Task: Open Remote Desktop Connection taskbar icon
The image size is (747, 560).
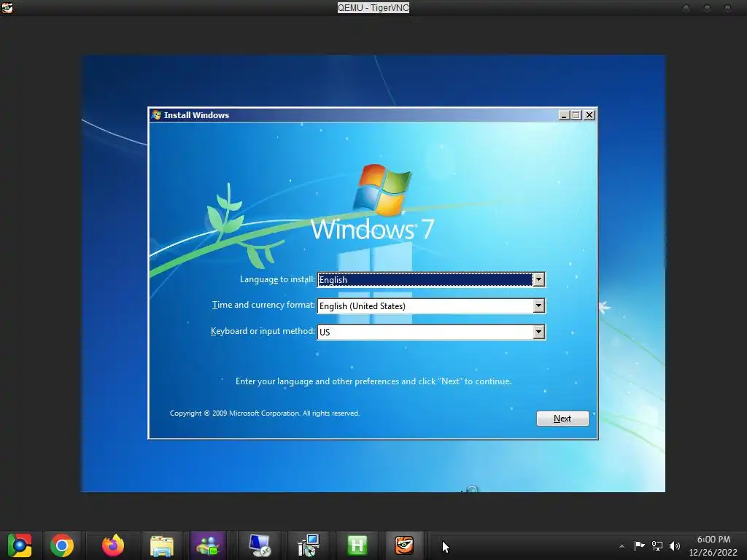Action: 260,545
